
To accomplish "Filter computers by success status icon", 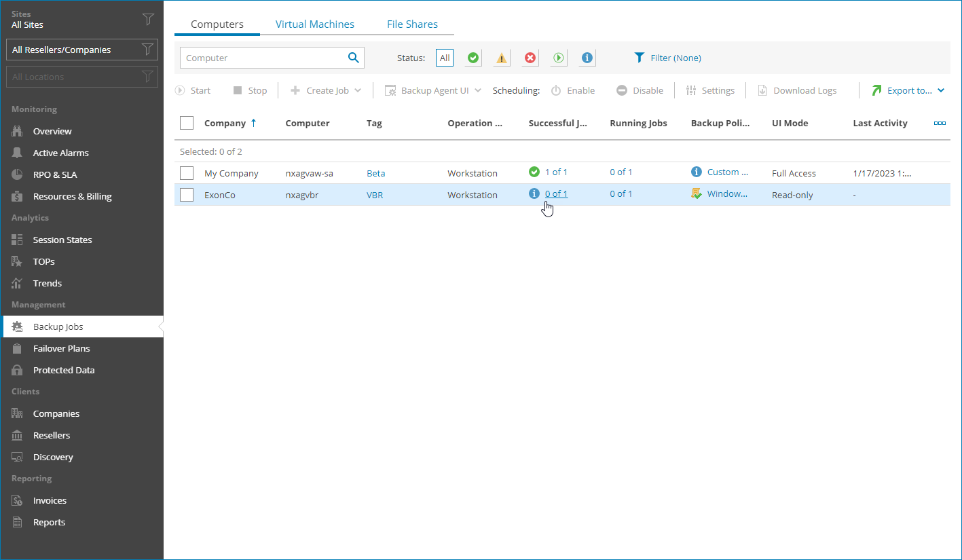I will tap(473, 58).
